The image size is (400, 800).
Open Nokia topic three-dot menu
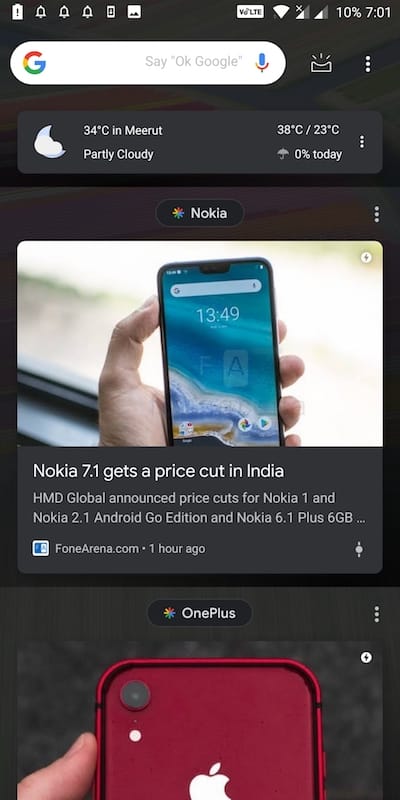point(377,214)
